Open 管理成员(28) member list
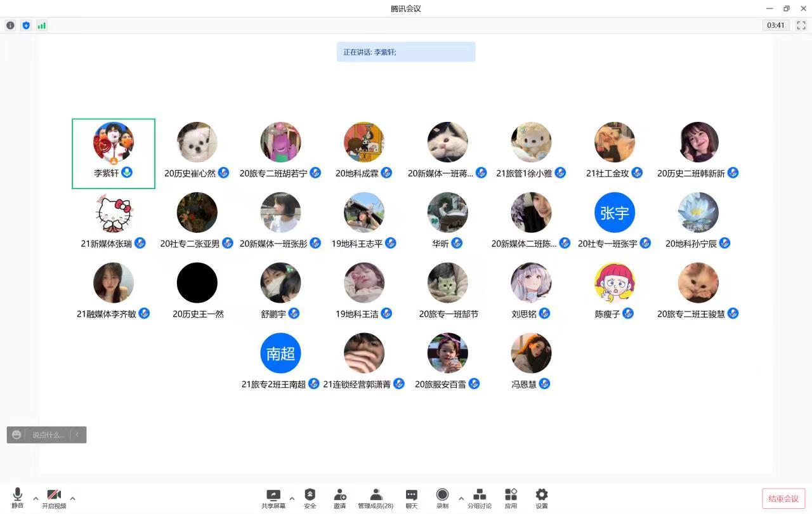This screenshot has width=812, height=514. (x=376, y=498)
